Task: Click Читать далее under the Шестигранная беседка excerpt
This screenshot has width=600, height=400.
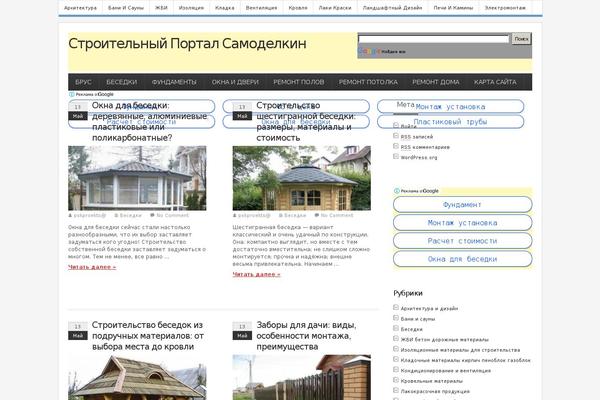Action: 256,274
